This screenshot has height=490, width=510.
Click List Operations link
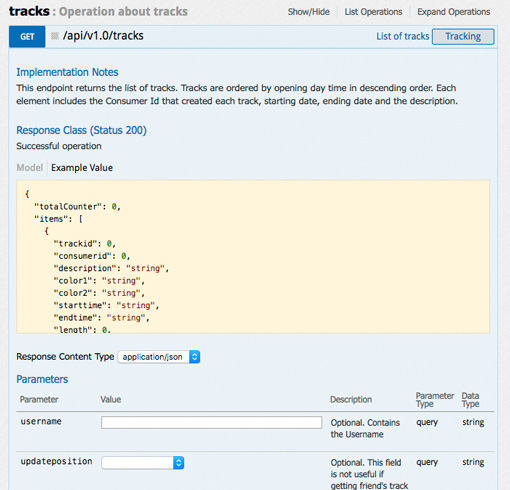373,12
